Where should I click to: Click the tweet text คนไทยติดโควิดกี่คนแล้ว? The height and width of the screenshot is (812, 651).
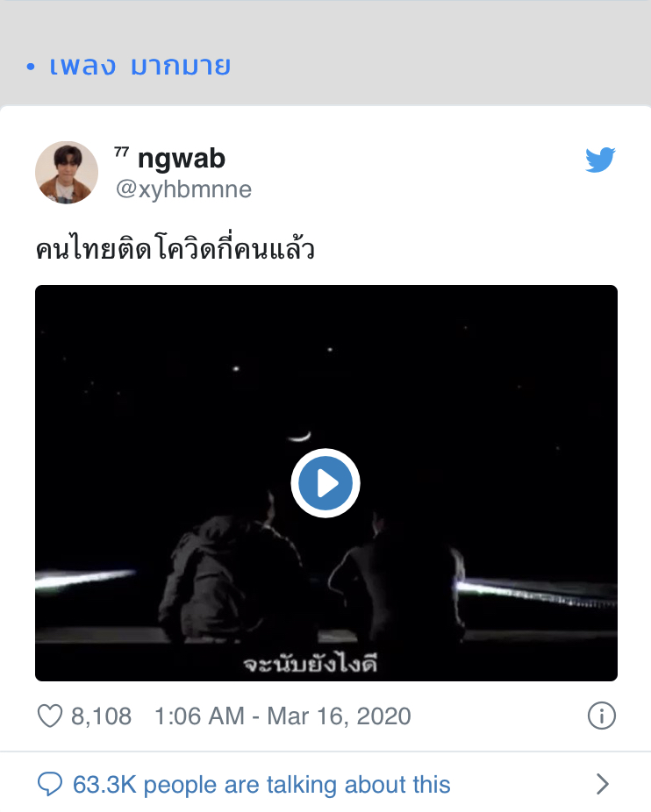pos(175,248)
